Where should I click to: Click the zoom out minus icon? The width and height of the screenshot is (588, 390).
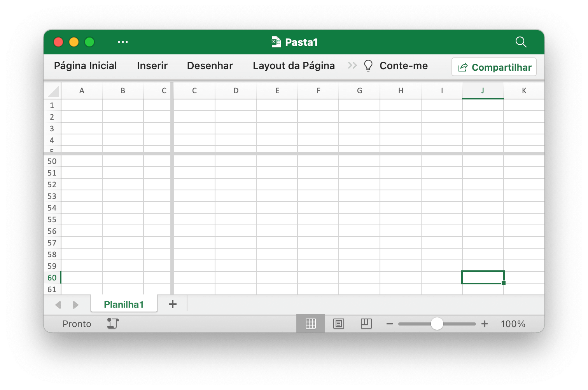coord(390,324)
